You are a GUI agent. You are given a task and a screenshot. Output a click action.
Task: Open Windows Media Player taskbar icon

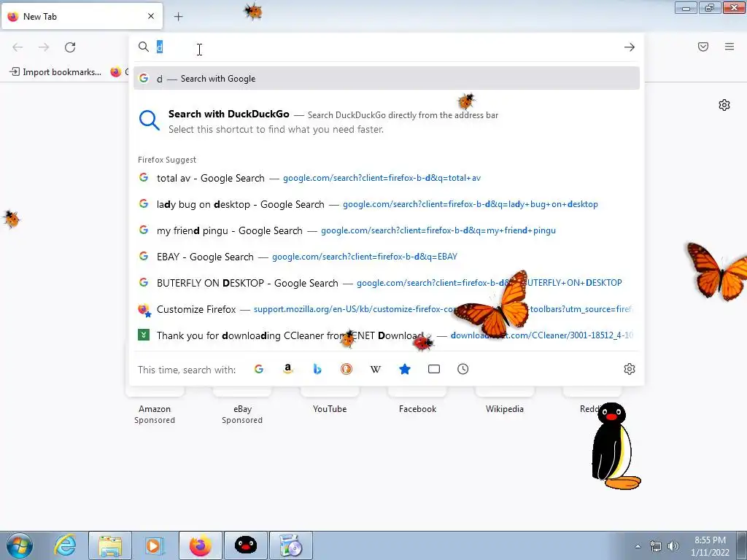coord(155,545)
